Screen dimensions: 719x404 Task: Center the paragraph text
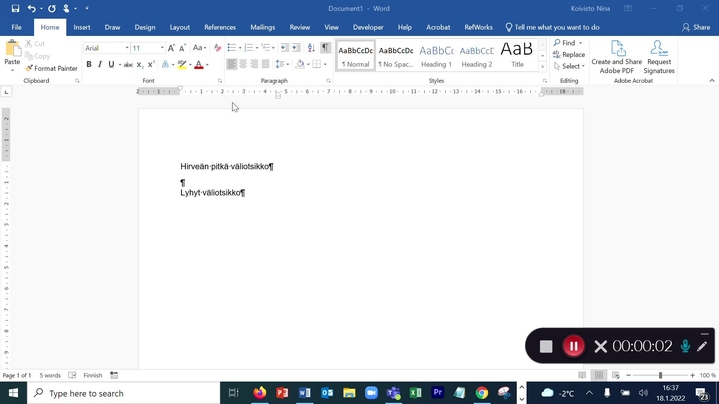[x=243, y=64]
